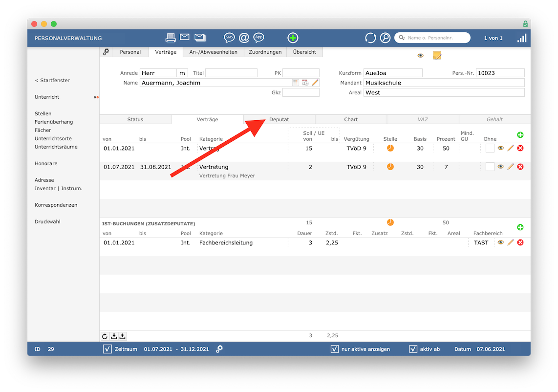Screen dimensions: 558x392
Task: Switch to the Deputat tab
Action: click(279, 119)
